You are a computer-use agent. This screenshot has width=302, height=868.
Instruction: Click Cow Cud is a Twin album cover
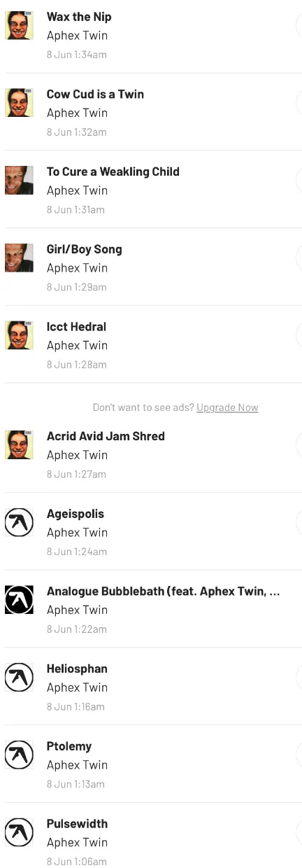click(x=19, y=102)
